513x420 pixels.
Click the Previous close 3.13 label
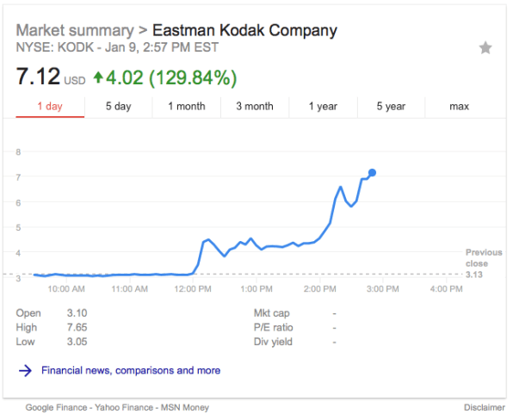[484, 263]
